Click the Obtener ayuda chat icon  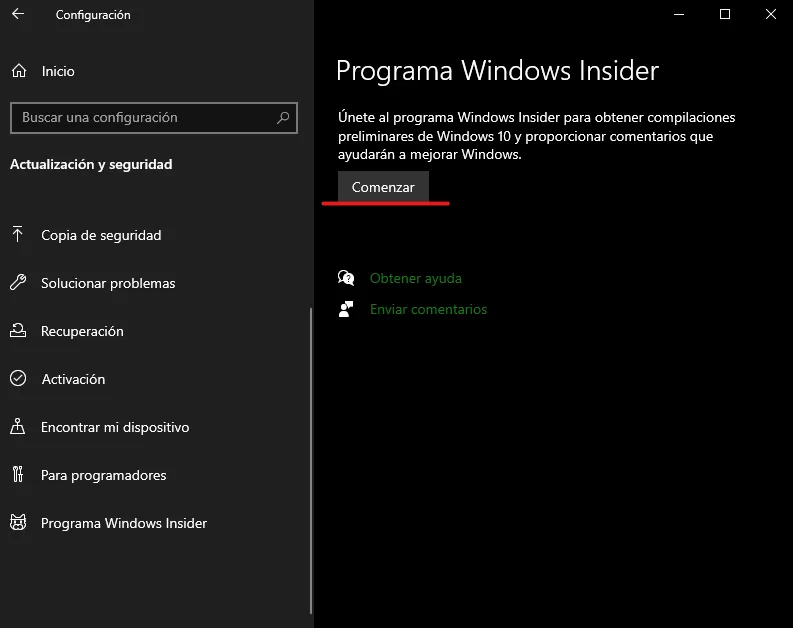coord(346,278)
